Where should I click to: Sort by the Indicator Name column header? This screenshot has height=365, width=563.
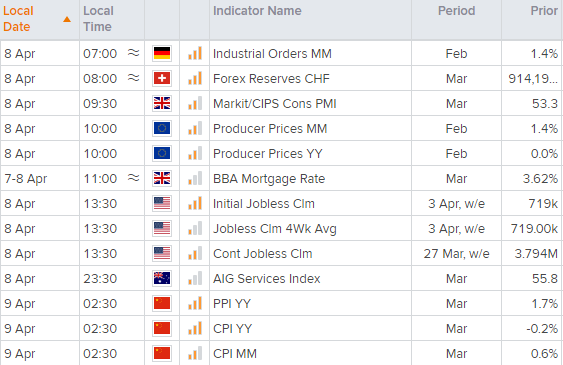tap(257, 11)
